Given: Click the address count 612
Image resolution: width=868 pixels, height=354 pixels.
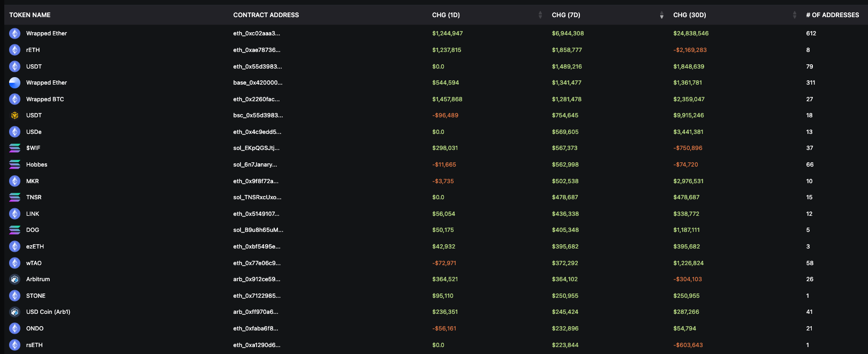Looking at the screenshot, I should tap(811, 33).
